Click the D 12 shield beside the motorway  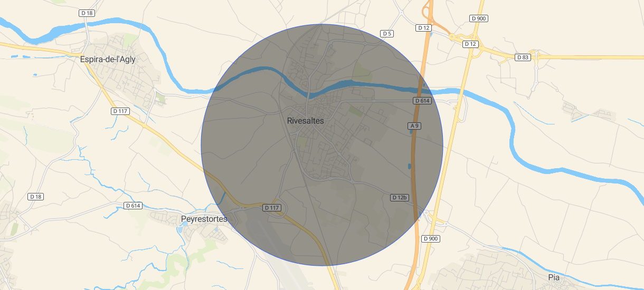tap(423, 27)
